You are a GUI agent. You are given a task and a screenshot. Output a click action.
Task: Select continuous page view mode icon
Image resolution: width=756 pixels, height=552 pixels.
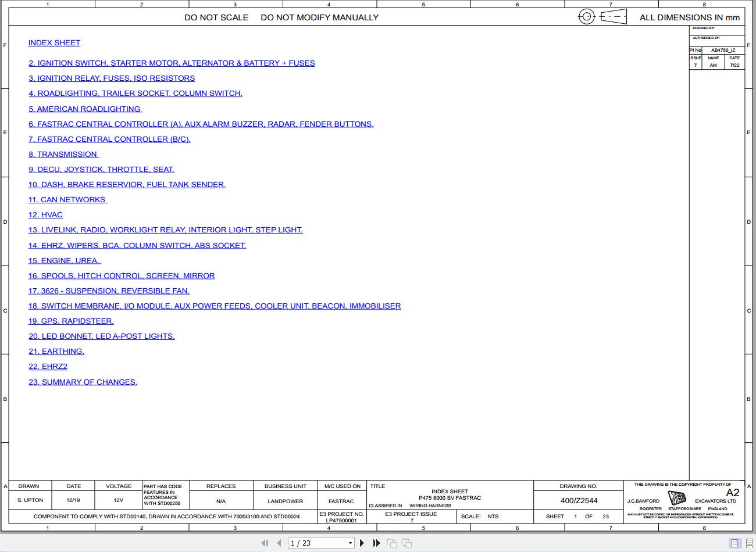point(750,543)
